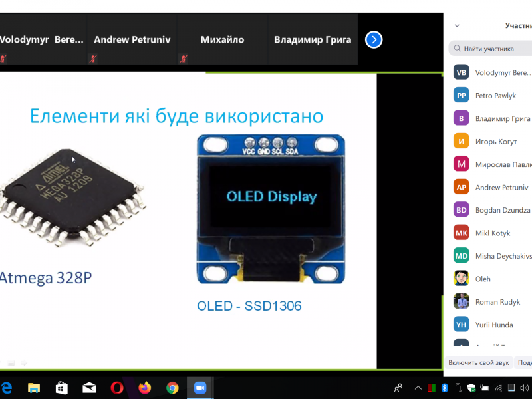Open Firefox browser in taskbar
This screenshot has height=399, width=532.
pyautogui.click(x=144, y=388)
